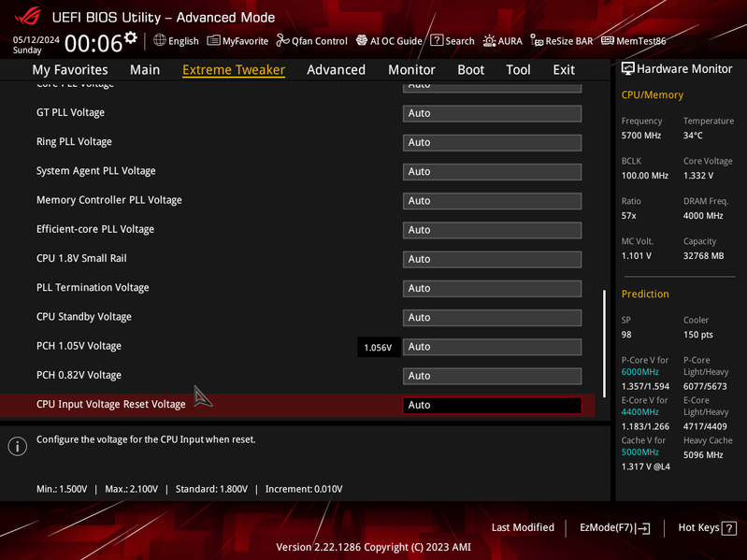Select CPU 1.8V Small Rail field

[x=492, y=259]
